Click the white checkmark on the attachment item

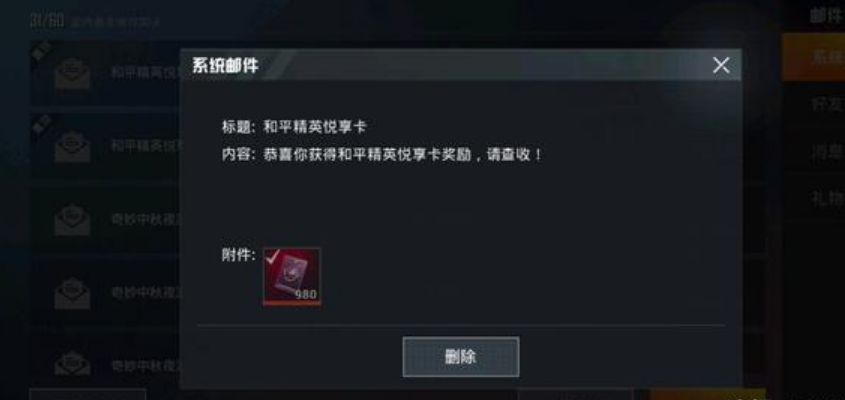click(x=273, y=257)
